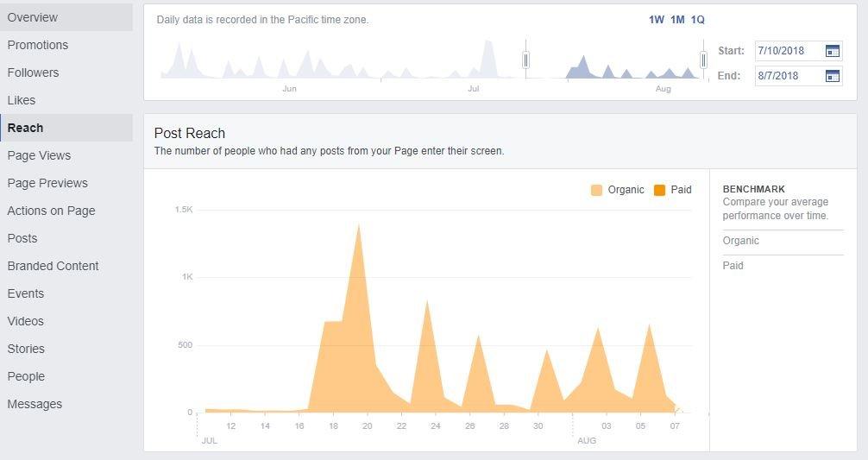Select the 1W time range
The image size is (868, 460).
(657, 20)
